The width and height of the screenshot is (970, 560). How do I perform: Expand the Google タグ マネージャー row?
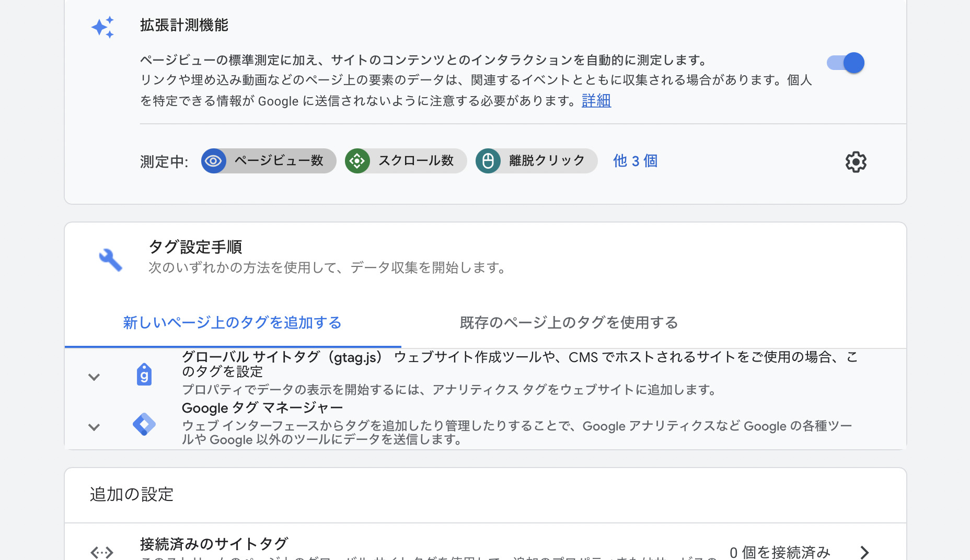94,427
